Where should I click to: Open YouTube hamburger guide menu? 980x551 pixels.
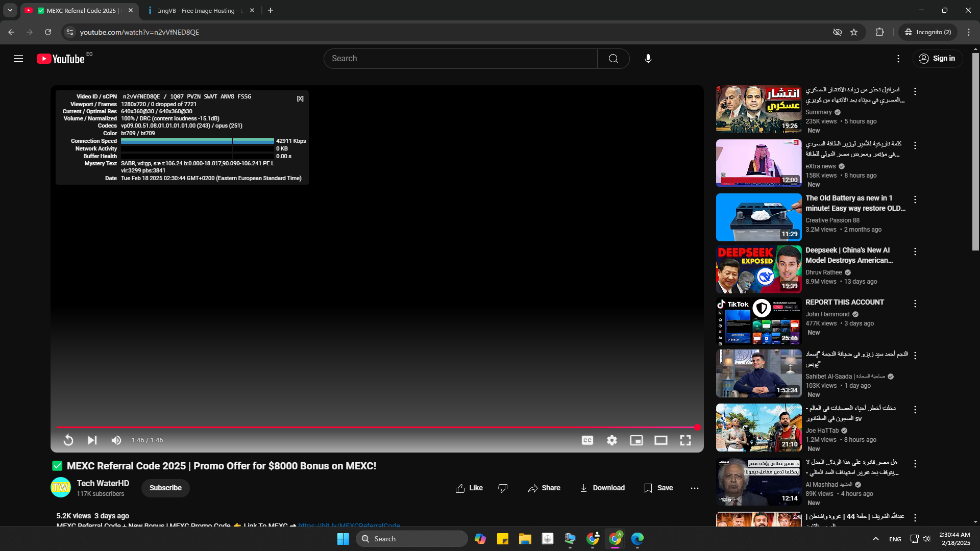point(18,59)
